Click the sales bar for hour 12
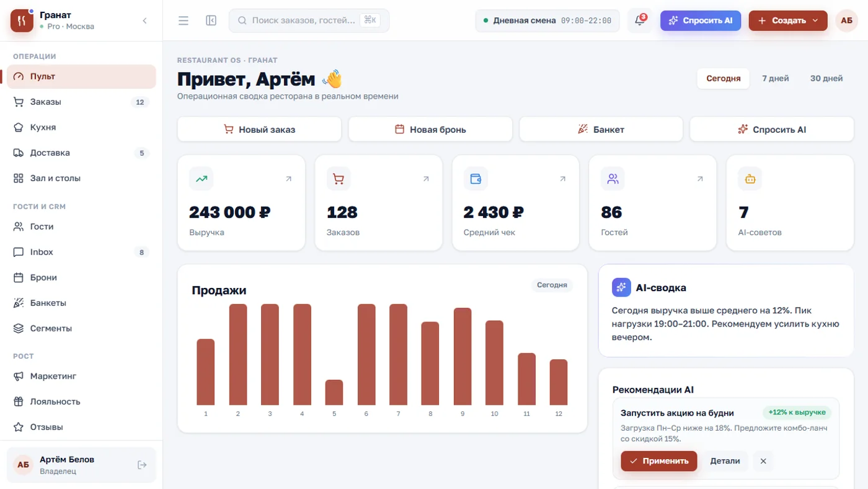Screen dimensions: 868x489 tap(559, 382)
